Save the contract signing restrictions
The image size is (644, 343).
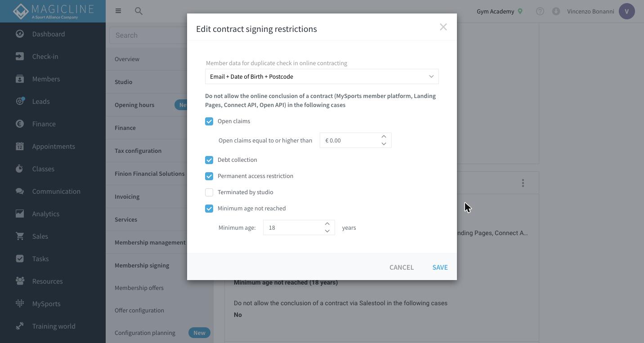point(440,267)
